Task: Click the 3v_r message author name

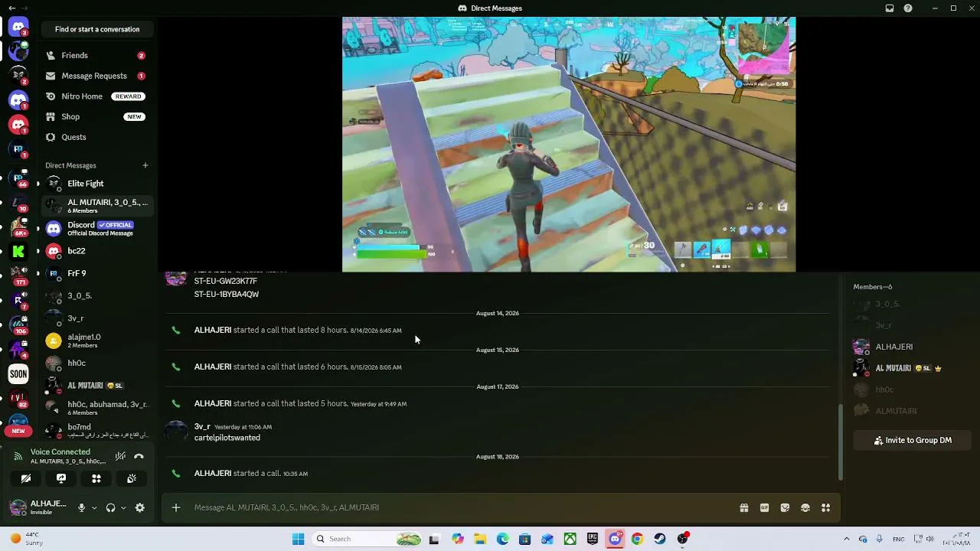Action: point(202,426)
